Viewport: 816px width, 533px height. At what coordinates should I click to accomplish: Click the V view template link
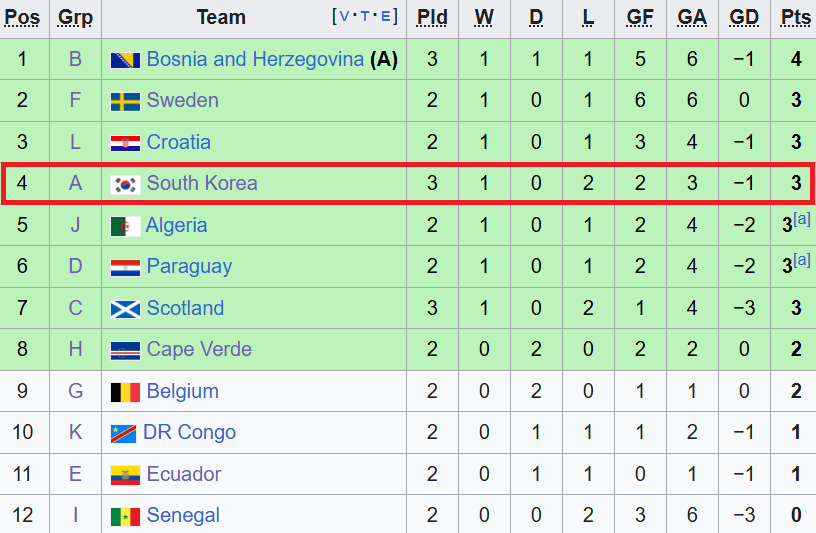(x=344, y=17)
